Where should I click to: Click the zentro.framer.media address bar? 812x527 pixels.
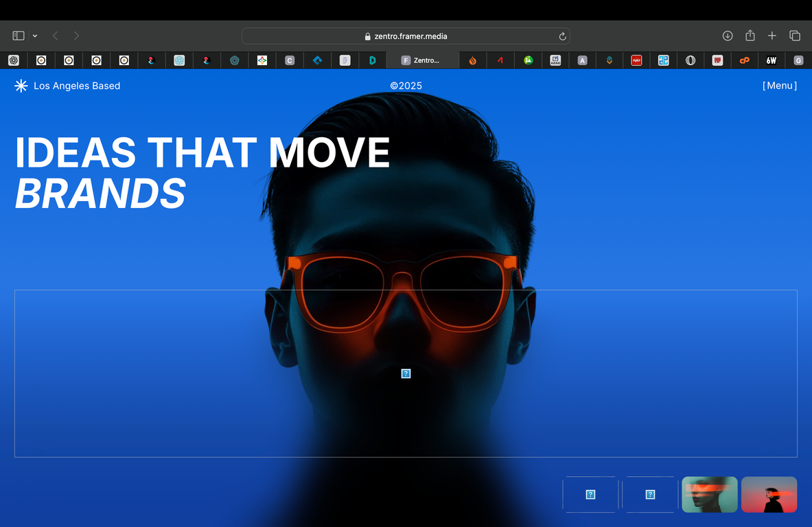(x=406, y=36)
